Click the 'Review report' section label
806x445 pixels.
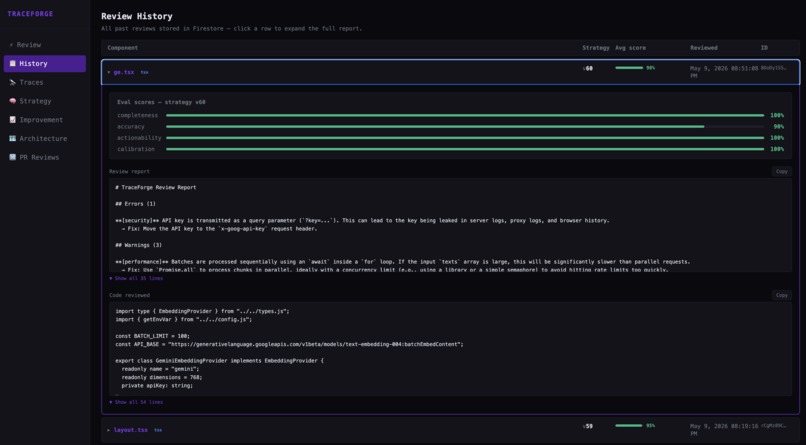tap(130, 172)
